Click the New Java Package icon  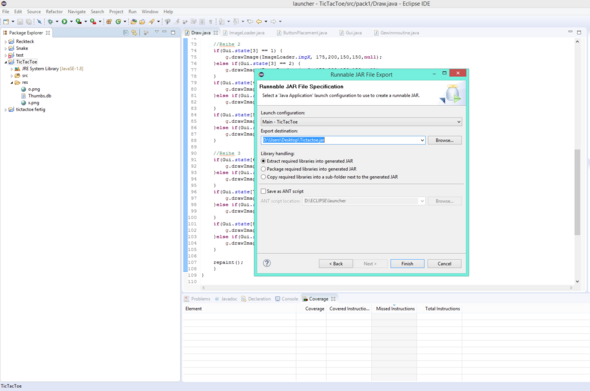[x=109, y=21]
